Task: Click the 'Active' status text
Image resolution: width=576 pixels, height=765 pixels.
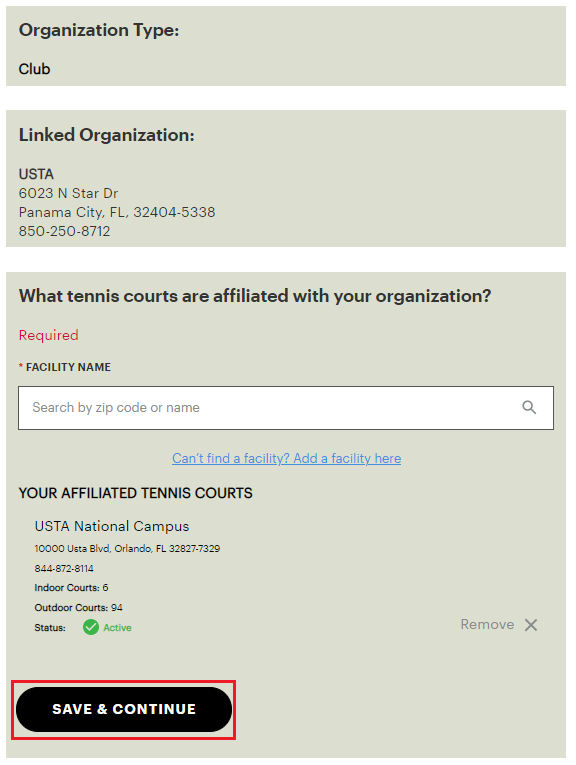Action: [117, 627]
